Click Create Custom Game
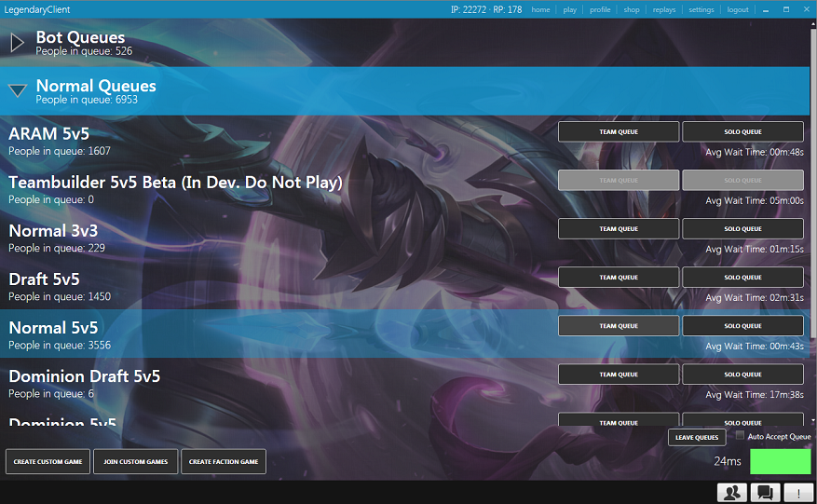The width and height of the screenshot is (817, 504). [48, 462]
